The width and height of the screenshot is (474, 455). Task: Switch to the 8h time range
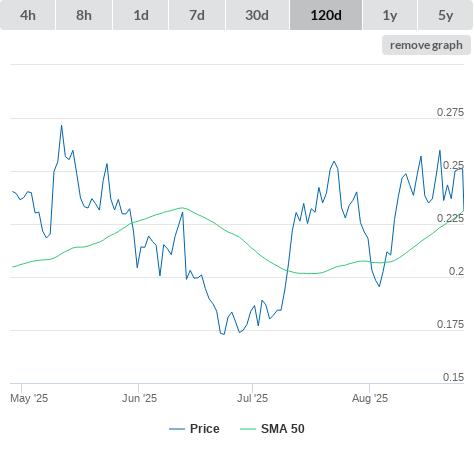pyautogui.click(x=84, y=15)
